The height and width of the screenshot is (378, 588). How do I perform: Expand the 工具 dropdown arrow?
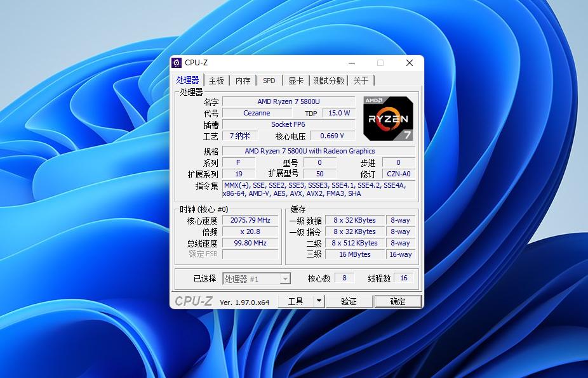(x=319, y=301)
